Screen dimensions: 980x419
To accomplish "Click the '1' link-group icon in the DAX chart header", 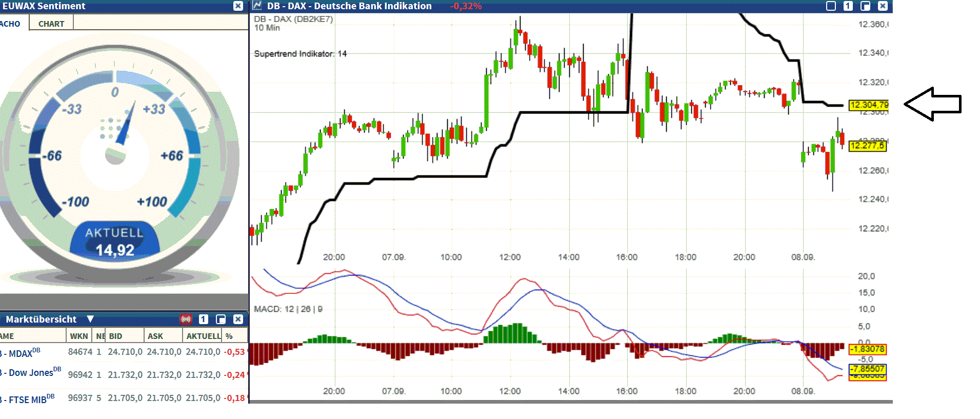I will coord(848,6).
